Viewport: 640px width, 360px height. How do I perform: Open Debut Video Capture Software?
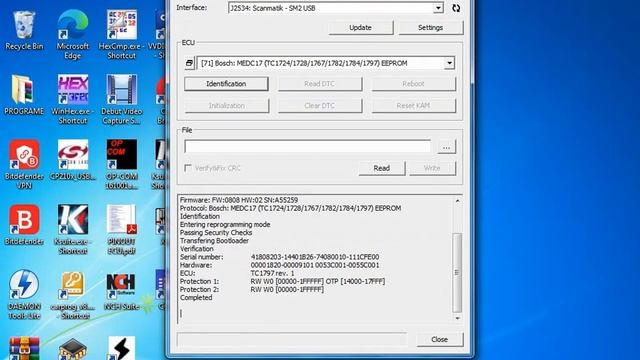pos(121,100)
